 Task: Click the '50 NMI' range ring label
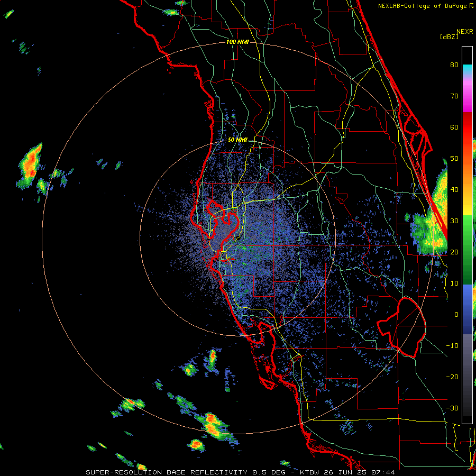pos(237,140)
